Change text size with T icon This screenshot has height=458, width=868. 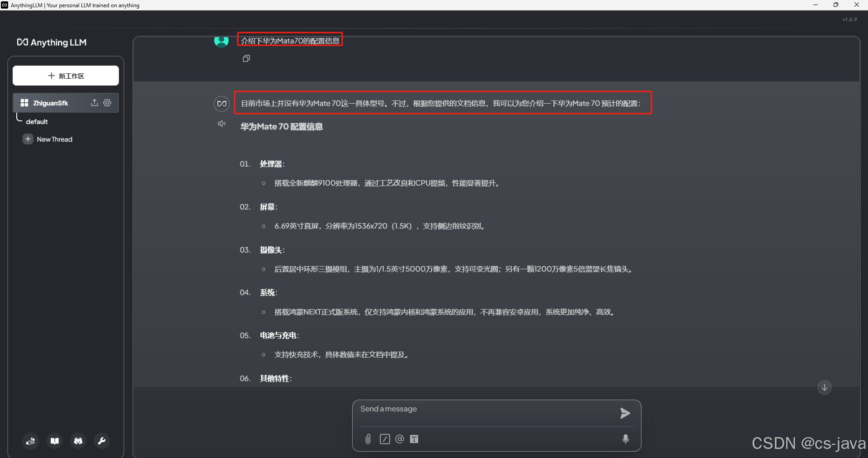pos(414,439)
